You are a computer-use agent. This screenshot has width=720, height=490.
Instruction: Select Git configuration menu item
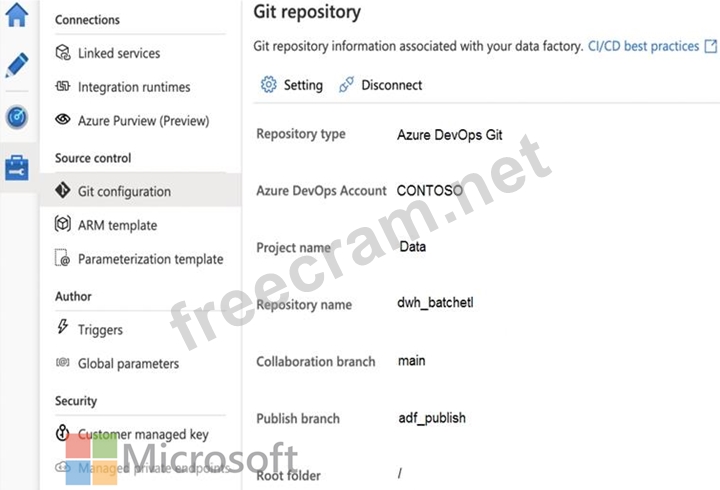click(x=124, y=191)
